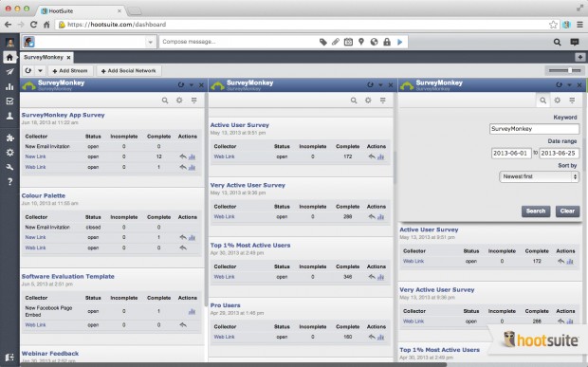Open the Sort by Newest first dropdown
The height and width of the screenshot is (367, 588).
540,176
